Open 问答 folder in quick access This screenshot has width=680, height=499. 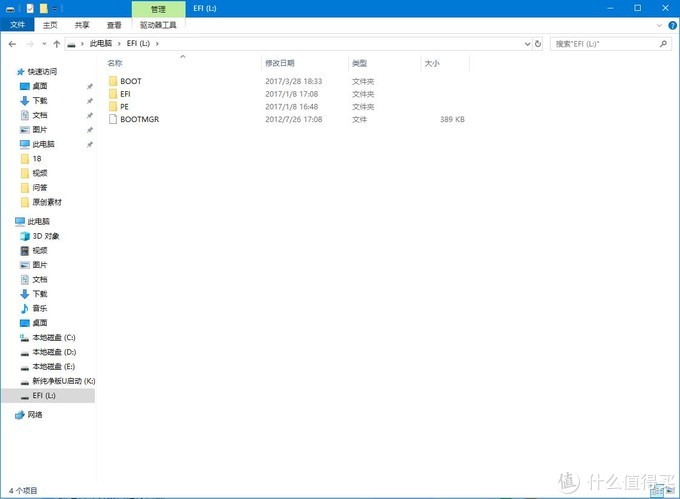click(40, 187)
